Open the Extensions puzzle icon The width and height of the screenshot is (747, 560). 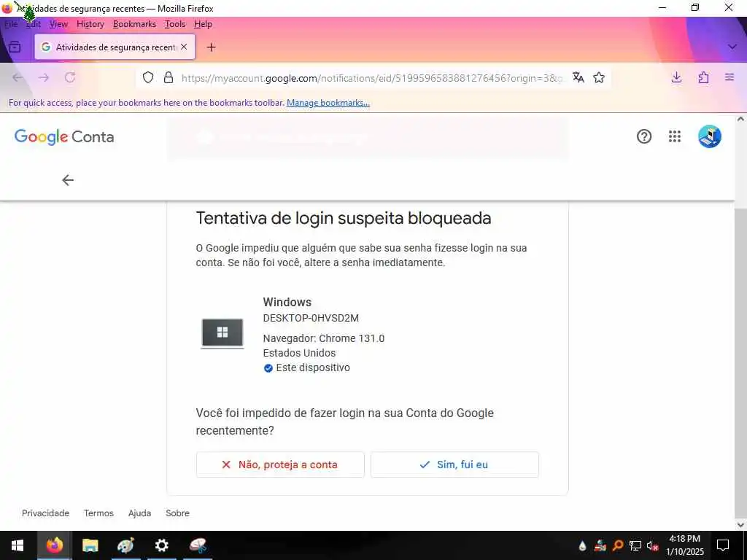tap(704, 77)
